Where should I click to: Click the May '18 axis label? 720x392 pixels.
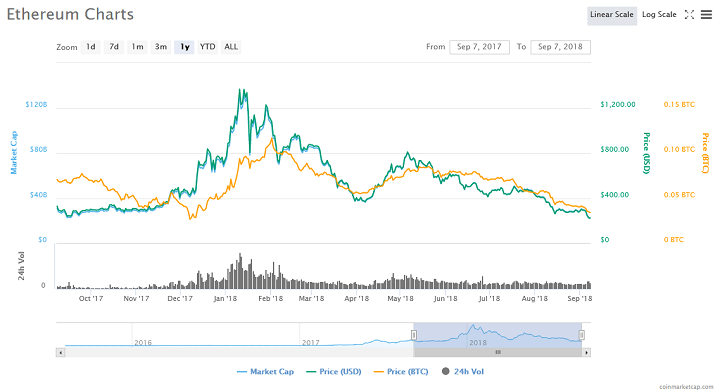[x=400, y=298]
